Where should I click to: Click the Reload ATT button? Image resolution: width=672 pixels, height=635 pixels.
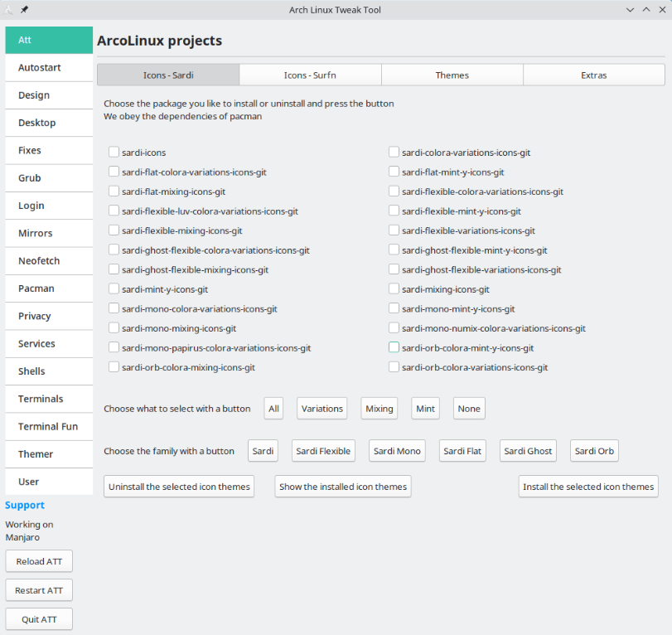pyautogui.click(x=39, y=561)
